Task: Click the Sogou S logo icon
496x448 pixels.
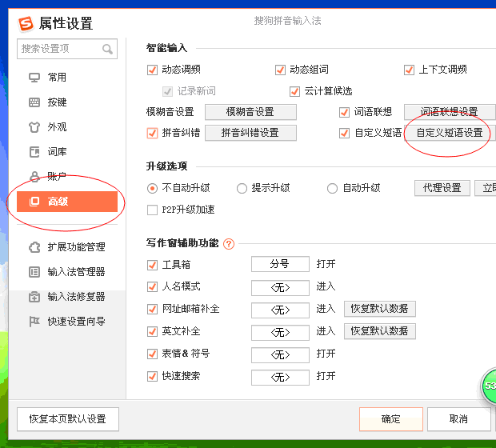Action: click(x=26, y=24)
